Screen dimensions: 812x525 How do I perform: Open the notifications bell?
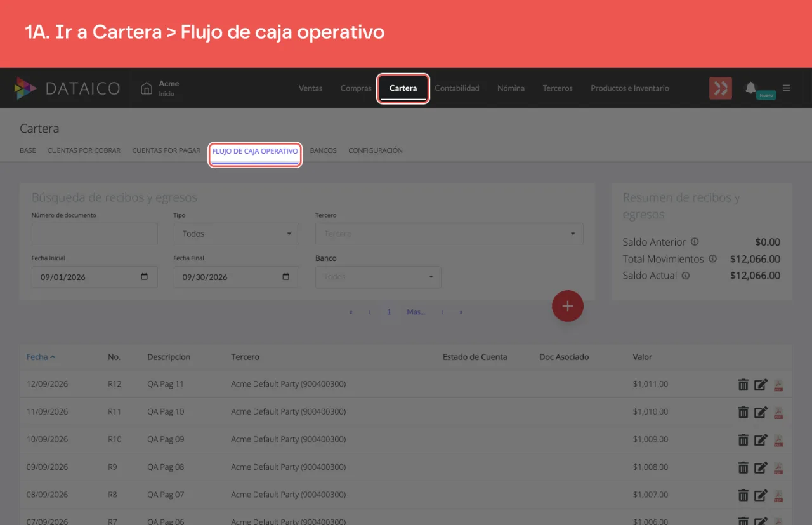[750, 88]
